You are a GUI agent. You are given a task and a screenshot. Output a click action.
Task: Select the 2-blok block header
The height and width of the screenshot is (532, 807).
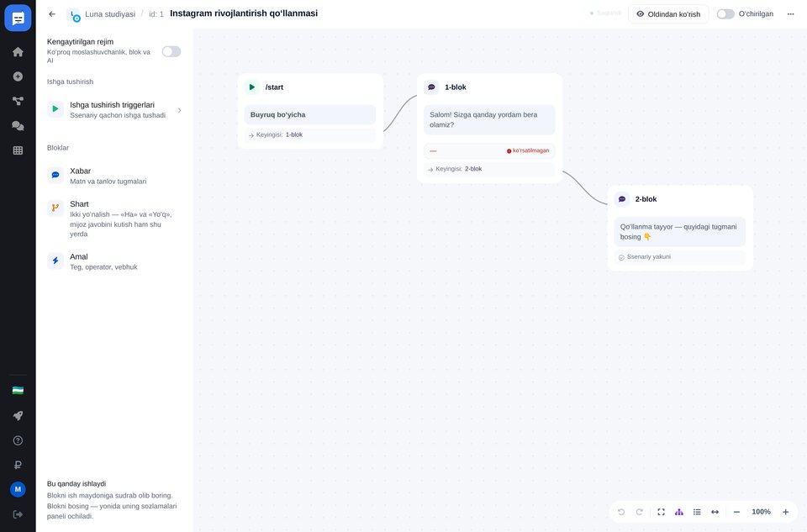[x=680, y=199]
